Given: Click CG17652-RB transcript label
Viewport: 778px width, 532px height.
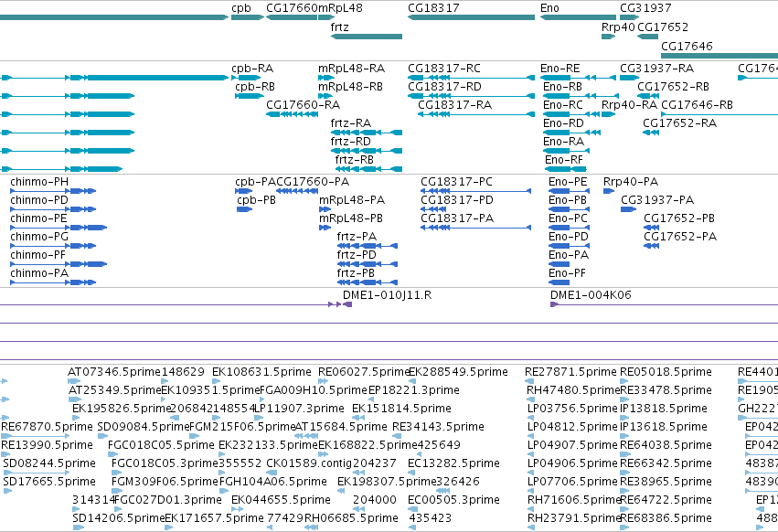Looking at the screenshot, I should coord(673,86).
